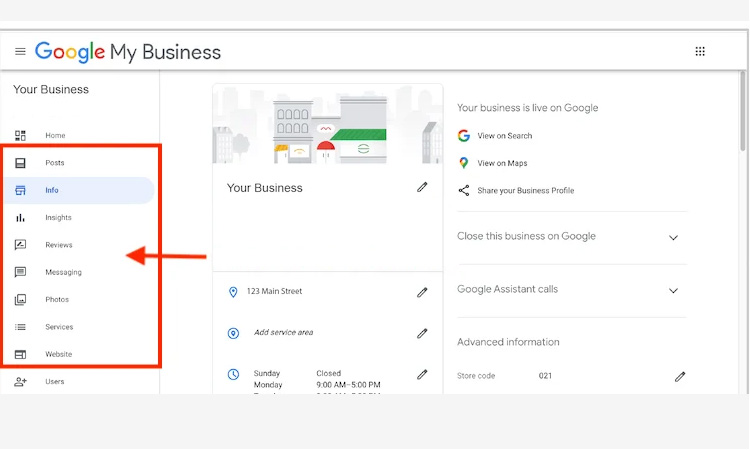Click the service area target icon

coord(233,333)
